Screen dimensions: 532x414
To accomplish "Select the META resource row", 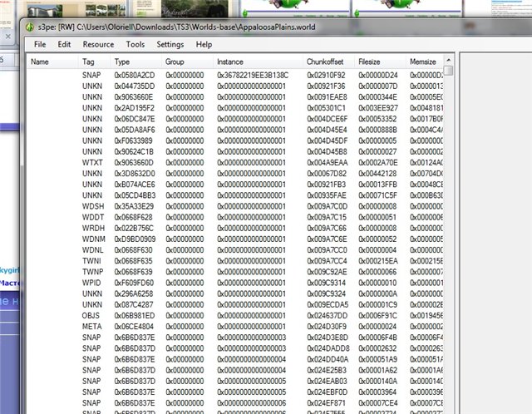I will point(92,326).
